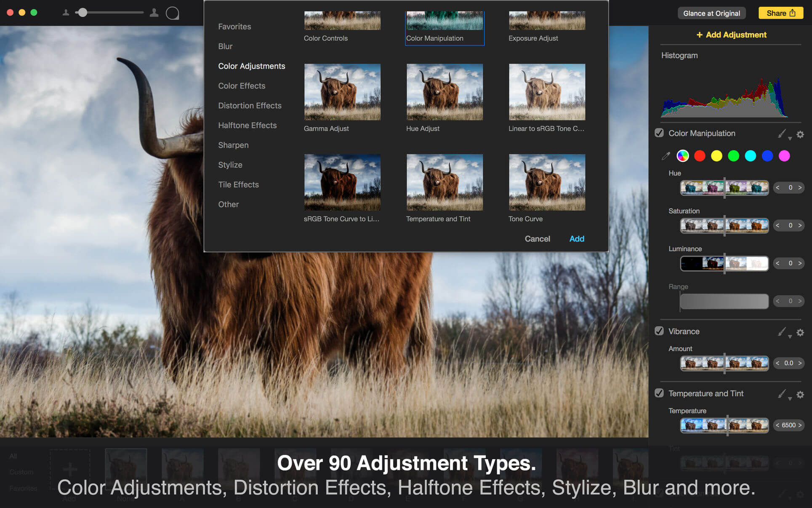Toggle the Temperature and Tint checkbox on
Image resolution: width=812 pixels, height=508 pixels.
click(x=660, y=393)
